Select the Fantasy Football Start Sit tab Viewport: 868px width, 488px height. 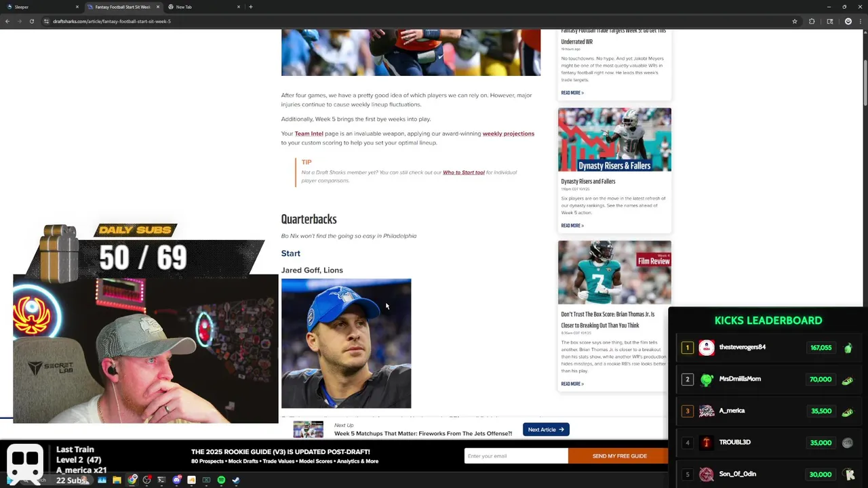(122, 7)
